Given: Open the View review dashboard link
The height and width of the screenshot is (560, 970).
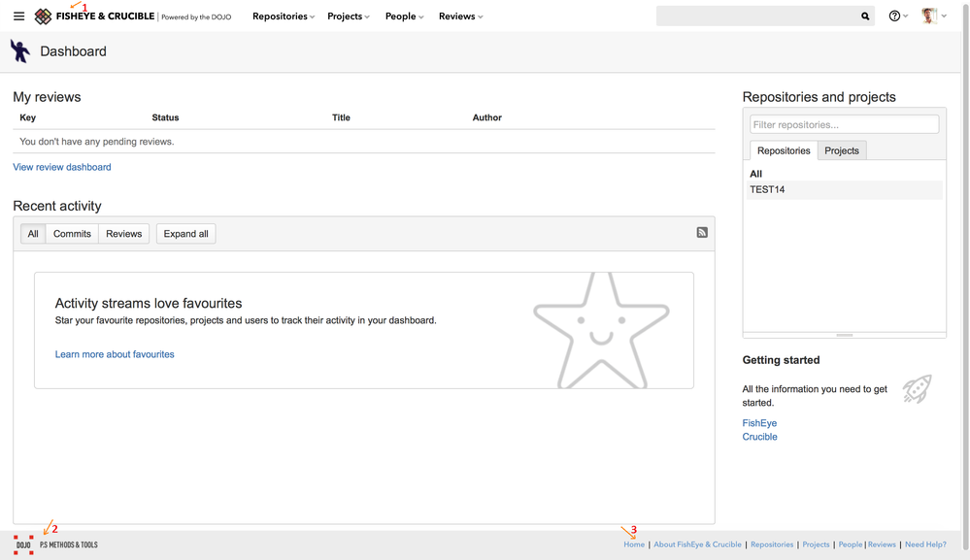Looking at the screenshot, I should click(62, 167).
